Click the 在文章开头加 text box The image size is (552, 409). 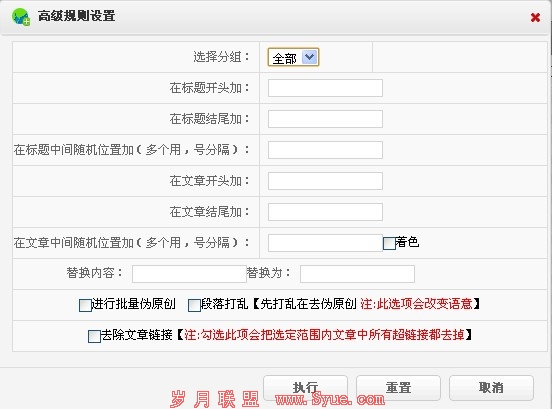(x=325, y=181)
